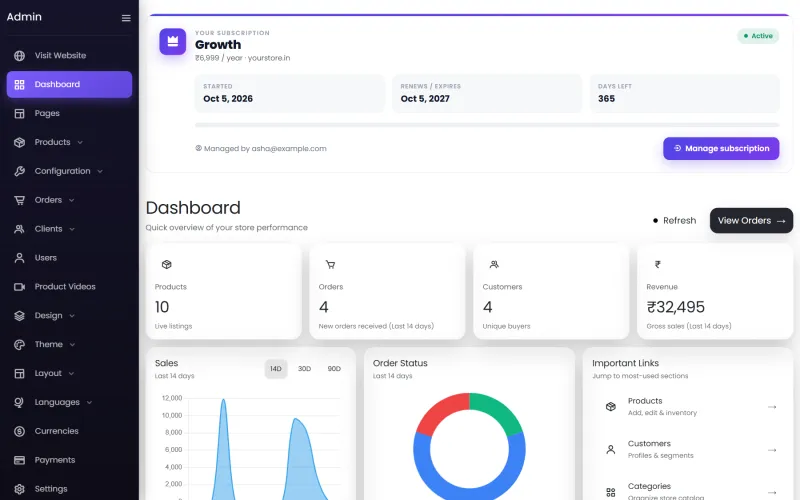Open the Product Videos menu item

point(69,287)
